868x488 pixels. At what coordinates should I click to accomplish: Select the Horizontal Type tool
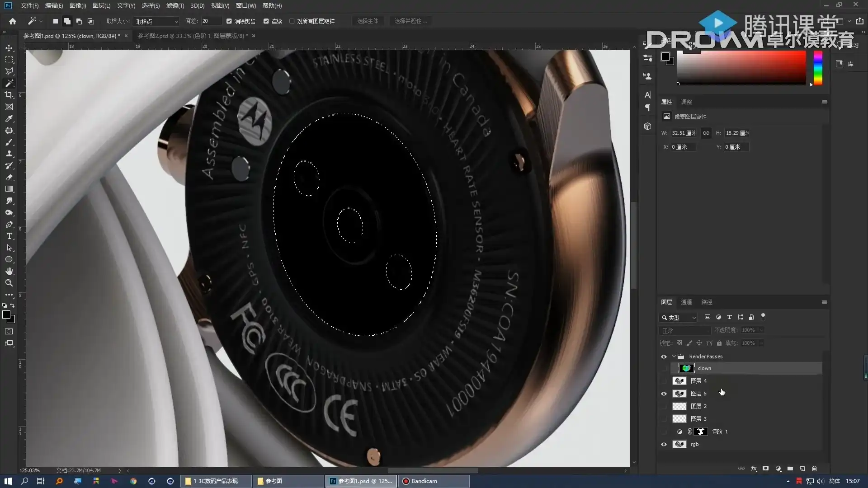click(9, 236)
